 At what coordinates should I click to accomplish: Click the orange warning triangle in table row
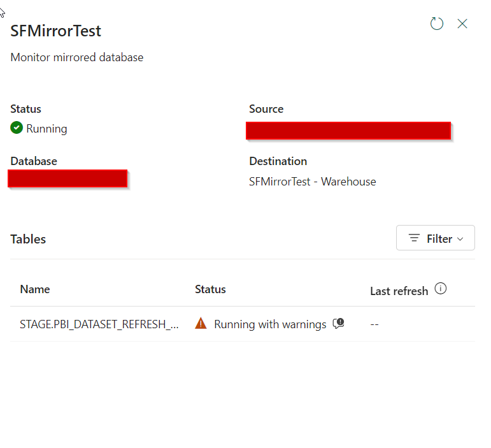click(201, 323)
